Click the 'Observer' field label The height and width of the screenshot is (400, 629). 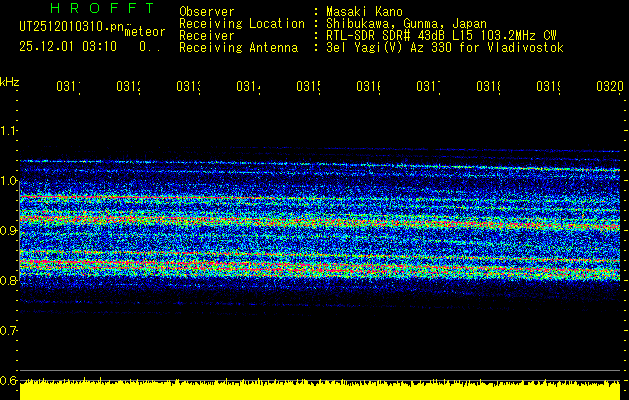pyautogui.click(x=207, y=12)
